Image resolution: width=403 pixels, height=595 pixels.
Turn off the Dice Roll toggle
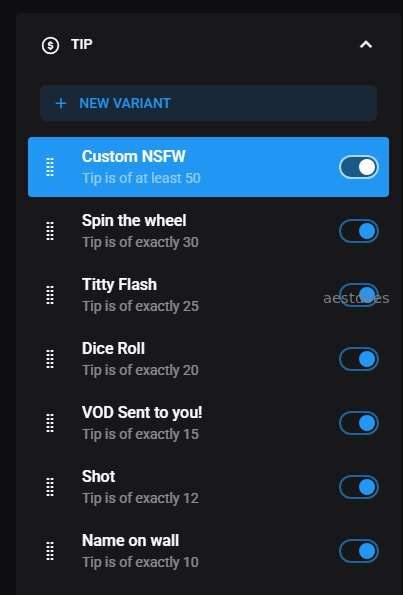pos(359,359)
